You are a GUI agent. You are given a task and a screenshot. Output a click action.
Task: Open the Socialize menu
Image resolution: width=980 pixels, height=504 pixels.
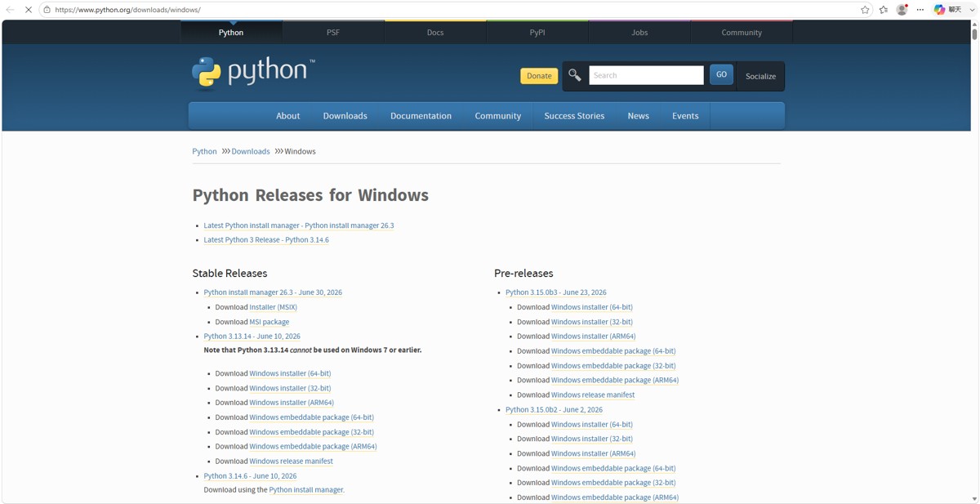click(x=760, y=76)
